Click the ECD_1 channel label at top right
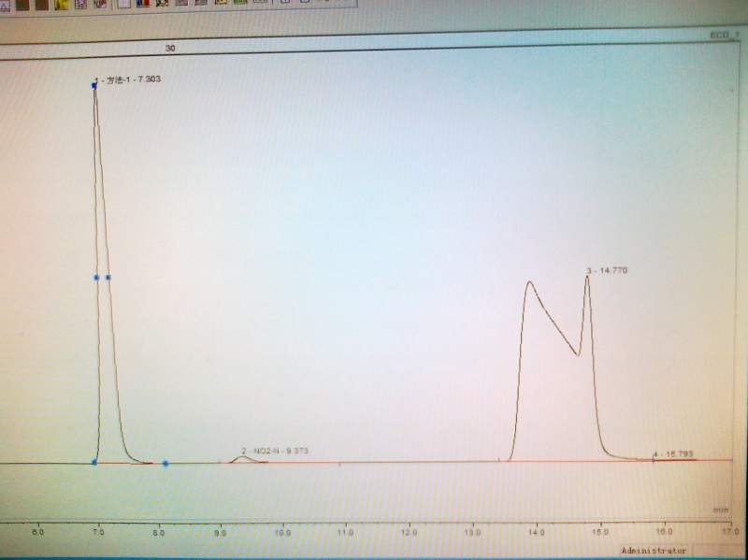This screenshot has height=560, width=748. 725,36
